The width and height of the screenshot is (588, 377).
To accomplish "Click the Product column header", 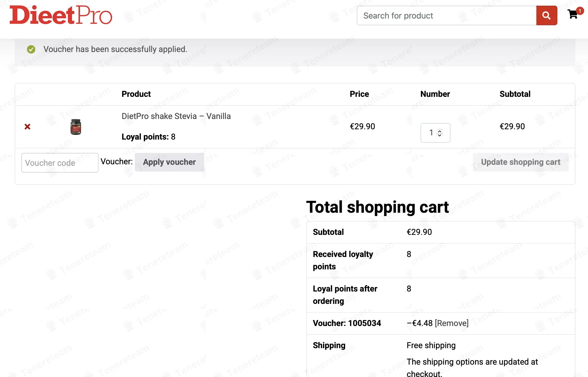I will pyautogui.click(x=136, y=94).
